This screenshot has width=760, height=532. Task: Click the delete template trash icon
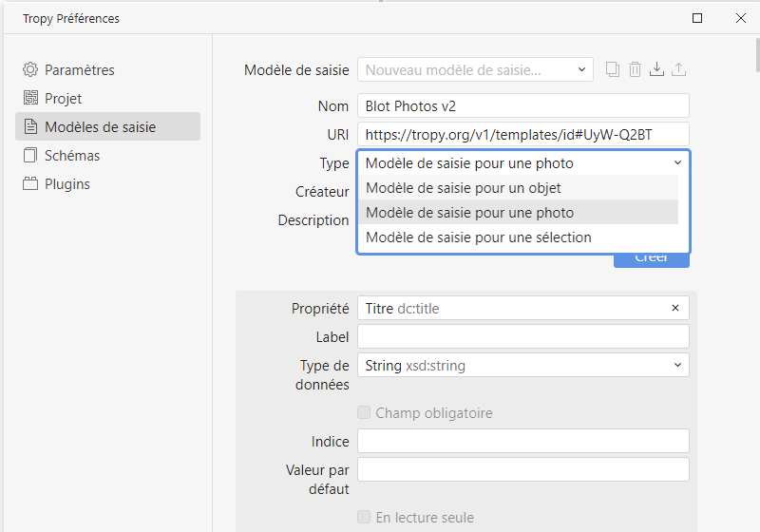click(635, 69)
